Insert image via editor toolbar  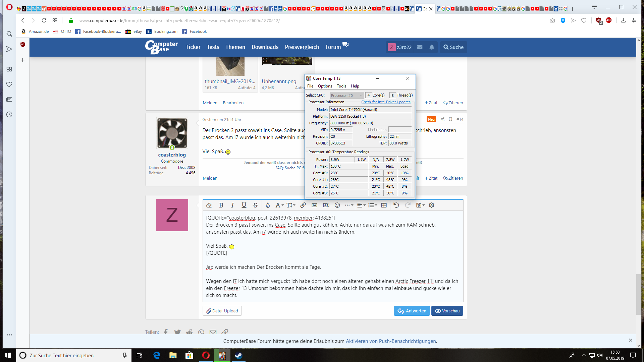tap(314, 205)
